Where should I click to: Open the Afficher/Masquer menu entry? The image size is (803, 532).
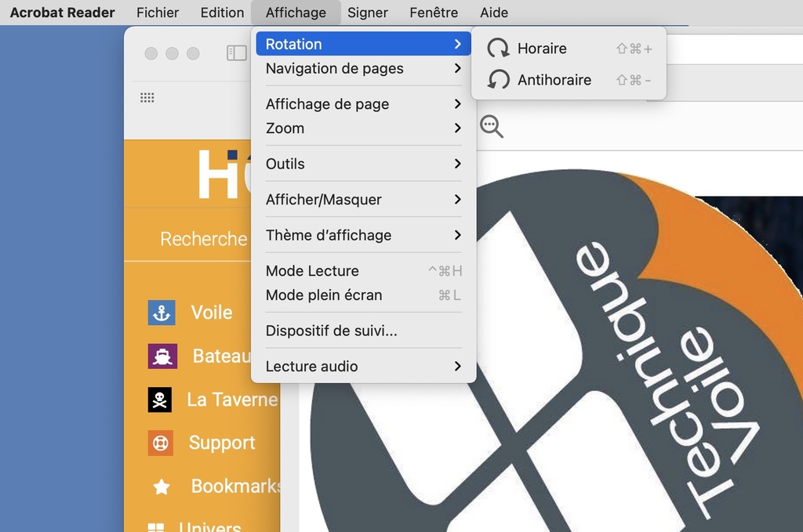pos(363,200)
